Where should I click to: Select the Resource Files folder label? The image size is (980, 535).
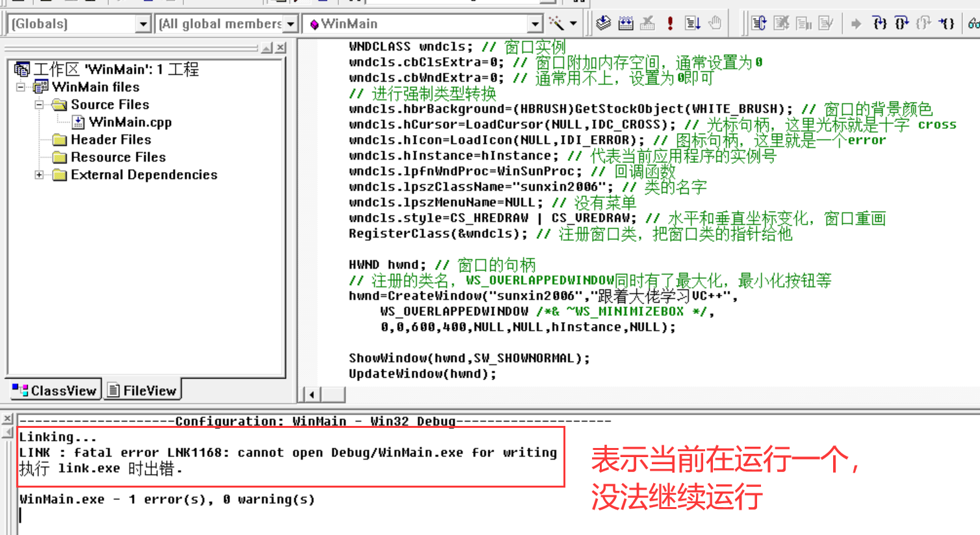point(118,157)
